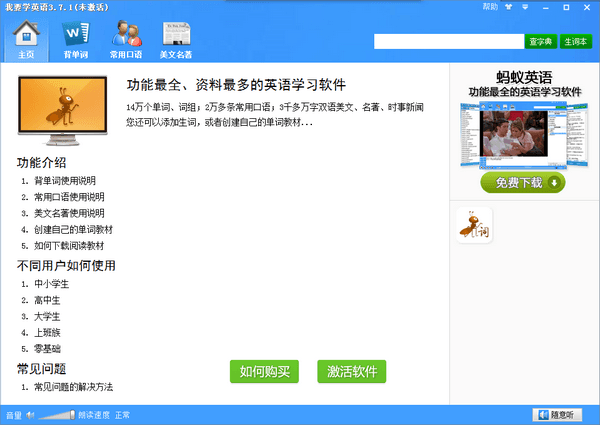The image size is (600, 425).
Task: Open 常用口语使用说明 guide link
Action: tap(69, 197)
